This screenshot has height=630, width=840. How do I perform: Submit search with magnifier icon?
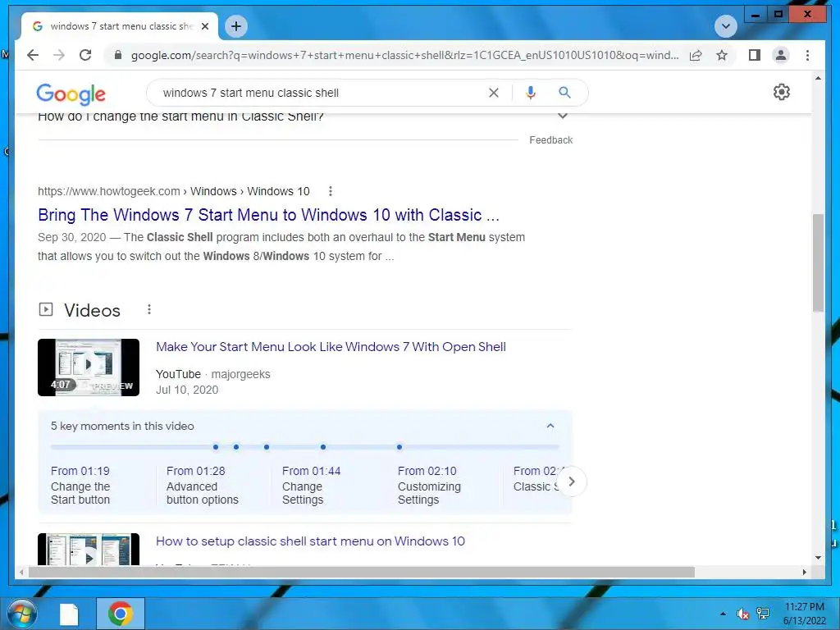[x=564, y=93]
